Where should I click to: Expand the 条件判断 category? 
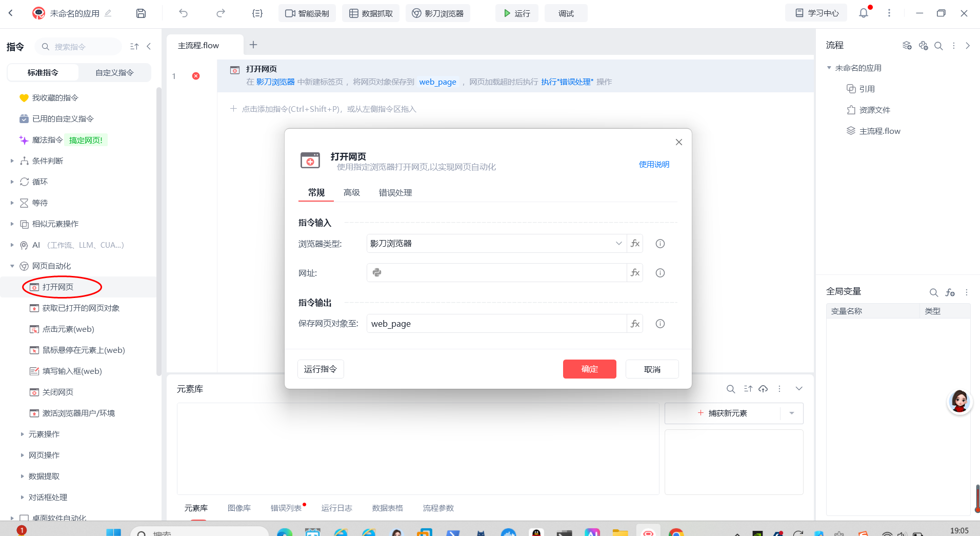click(x=12, y=161)
